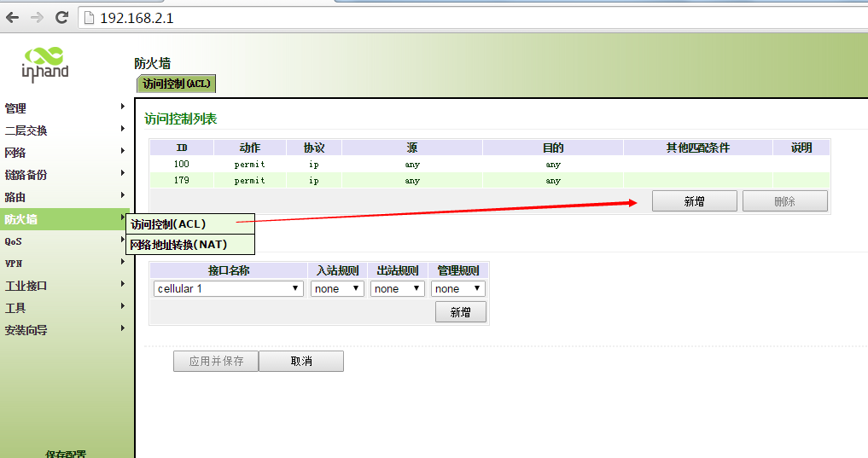Go back with the browser back arrow
The height and width of the screenshot is (458, 868).
tap(12, 18)
